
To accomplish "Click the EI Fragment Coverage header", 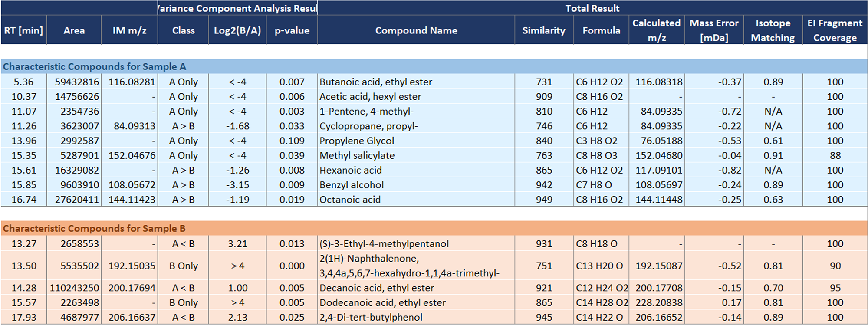I will click(835, 30).
